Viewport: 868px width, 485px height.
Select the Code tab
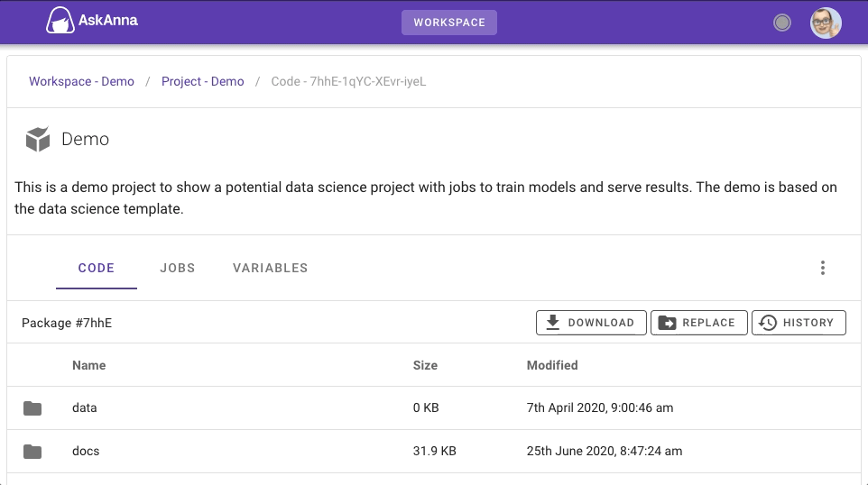coord(97,269)
